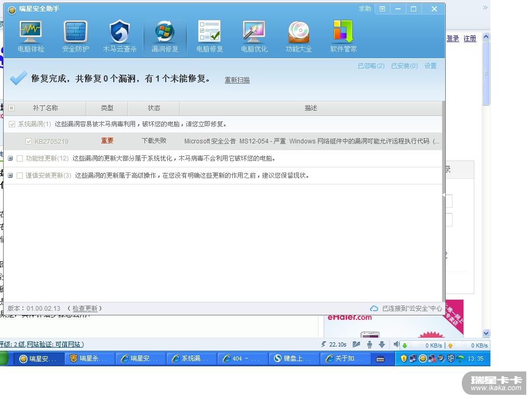Click 注册 link in browser window
Image resolution: width=532 pixels, height=399 pixels.
(x=470, y=38)
